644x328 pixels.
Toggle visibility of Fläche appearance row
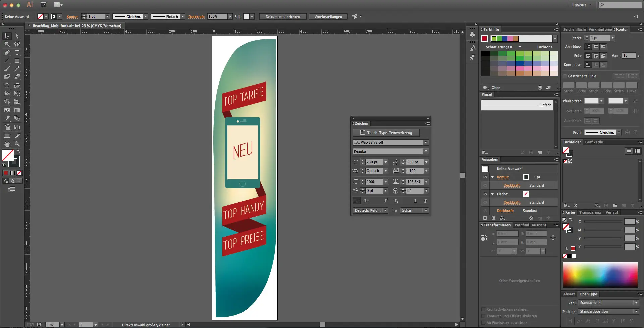click(485, 194)
